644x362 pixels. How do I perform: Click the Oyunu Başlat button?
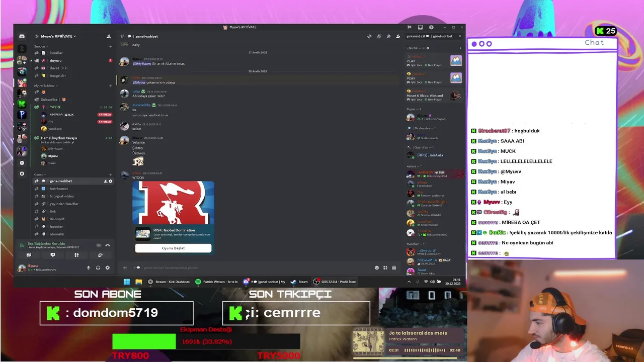173,248
